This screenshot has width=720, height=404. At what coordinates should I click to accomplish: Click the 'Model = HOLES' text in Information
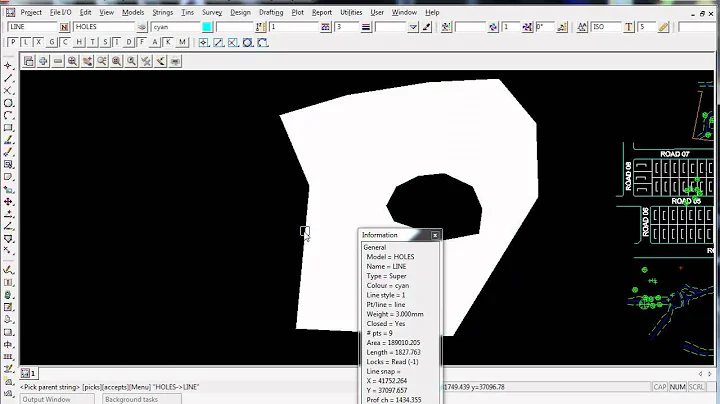point(390,257)
